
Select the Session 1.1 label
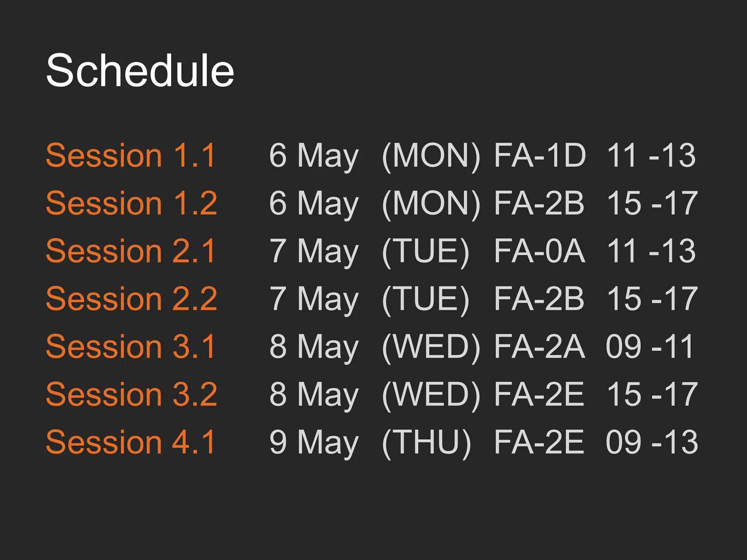(x=131, y=155)
